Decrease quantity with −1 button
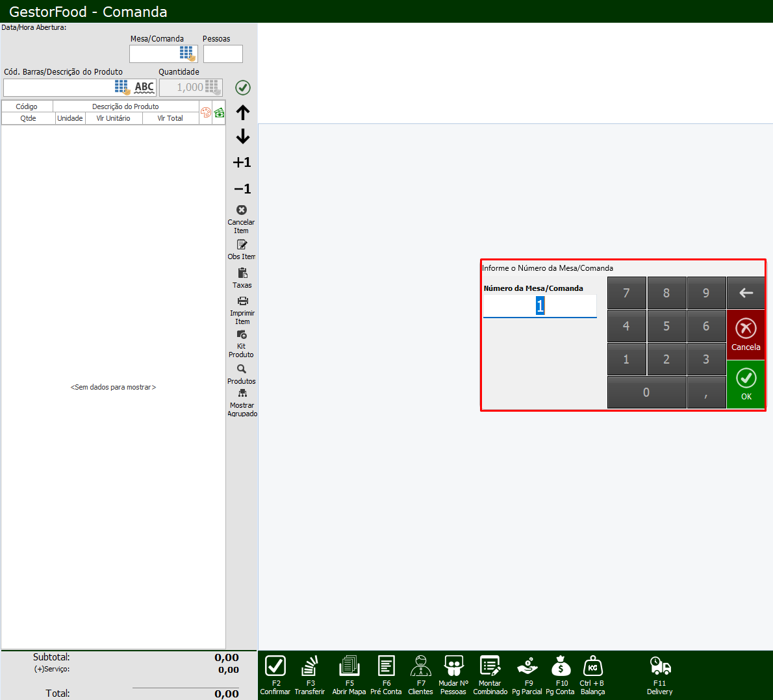Screen dimensions: 773x700 click(242, 189)
